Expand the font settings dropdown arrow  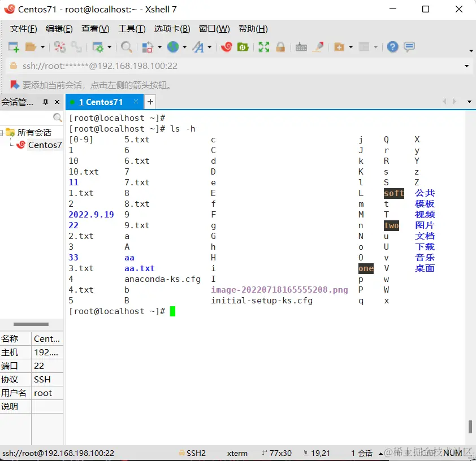coord(209,47)
